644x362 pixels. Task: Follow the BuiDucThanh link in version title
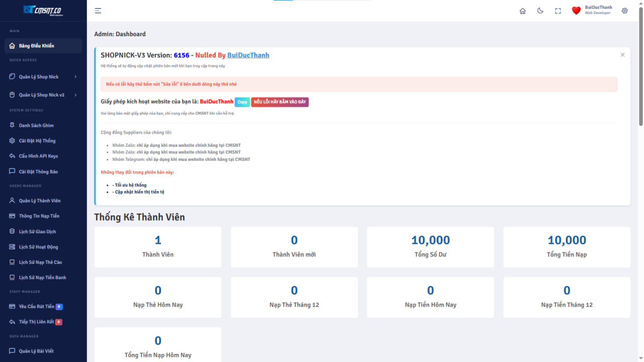click(248, 55)
